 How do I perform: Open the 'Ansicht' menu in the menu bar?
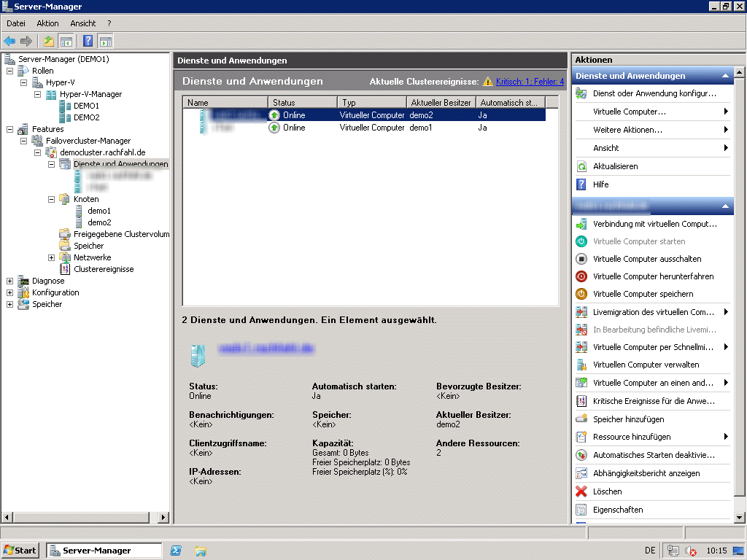[x=83, y=23]
